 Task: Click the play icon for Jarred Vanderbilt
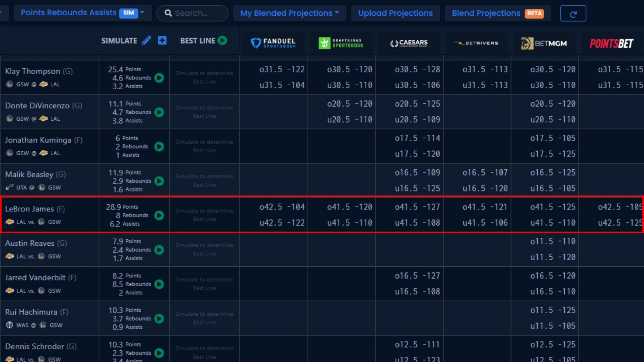click(159, 284)
